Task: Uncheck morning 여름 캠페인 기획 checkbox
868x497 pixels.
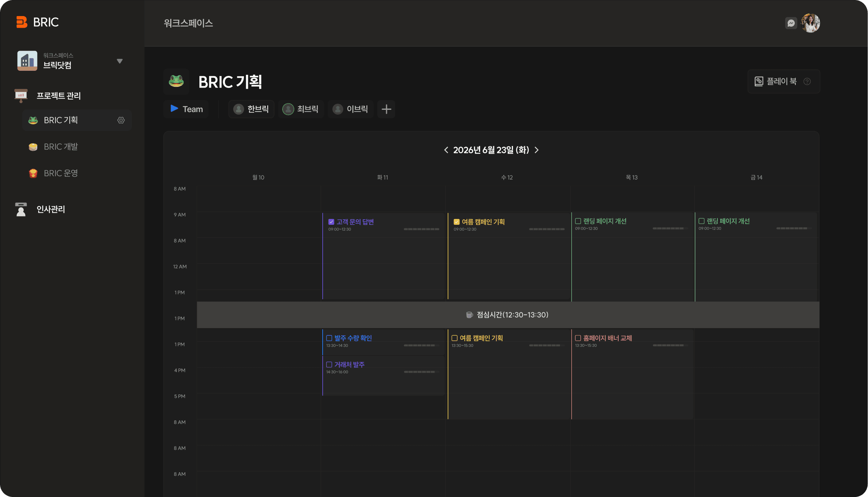Action: pos(456,222)
